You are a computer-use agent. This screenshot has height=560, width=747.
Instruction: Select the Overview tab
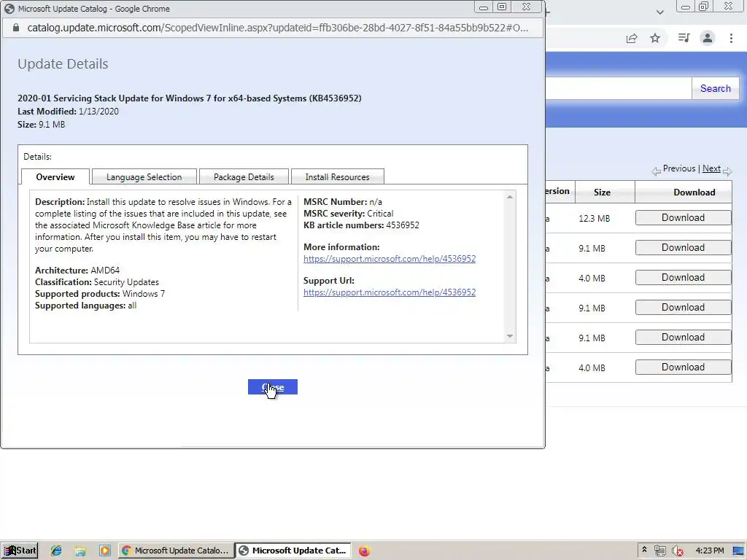pyautogui.click(x=55, y=176)
